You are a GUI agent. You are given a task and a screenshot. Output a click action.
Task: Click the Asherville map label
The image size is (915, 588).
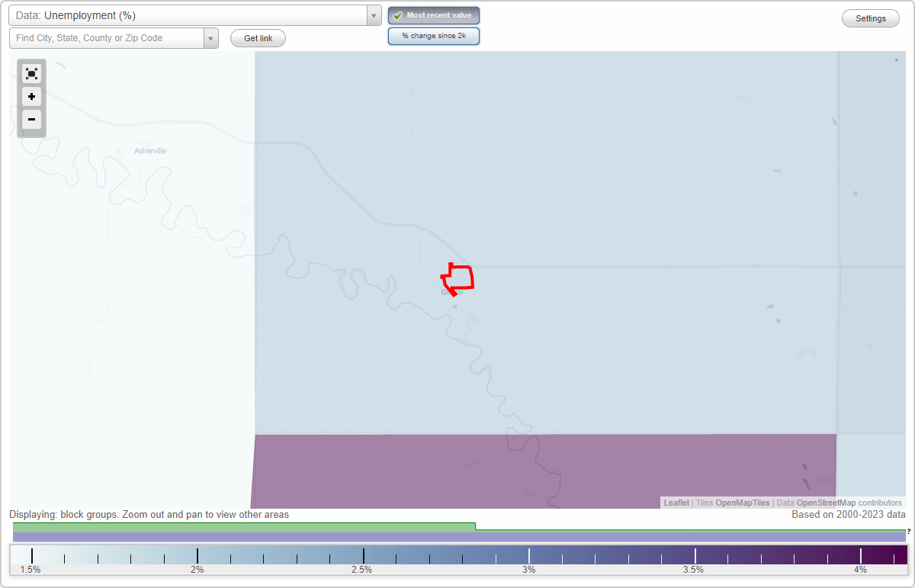[150, 151]
